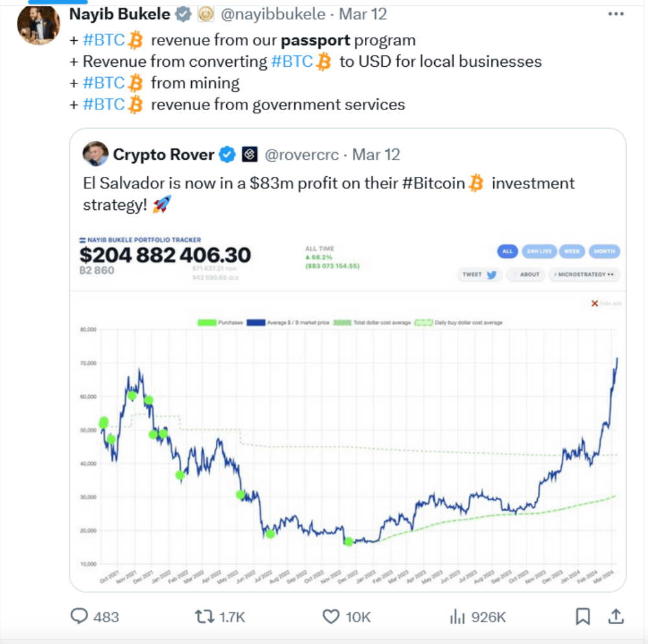The height and width of the screenshot is (644, 648).
Task: Click the reply comment icon
Action: pos(79,616)
